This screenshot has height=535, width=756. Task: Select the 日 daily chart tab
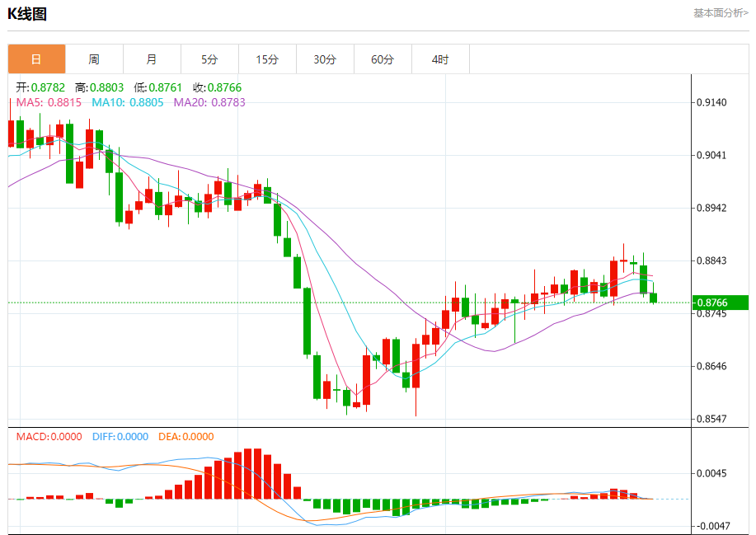click(36, 59)
